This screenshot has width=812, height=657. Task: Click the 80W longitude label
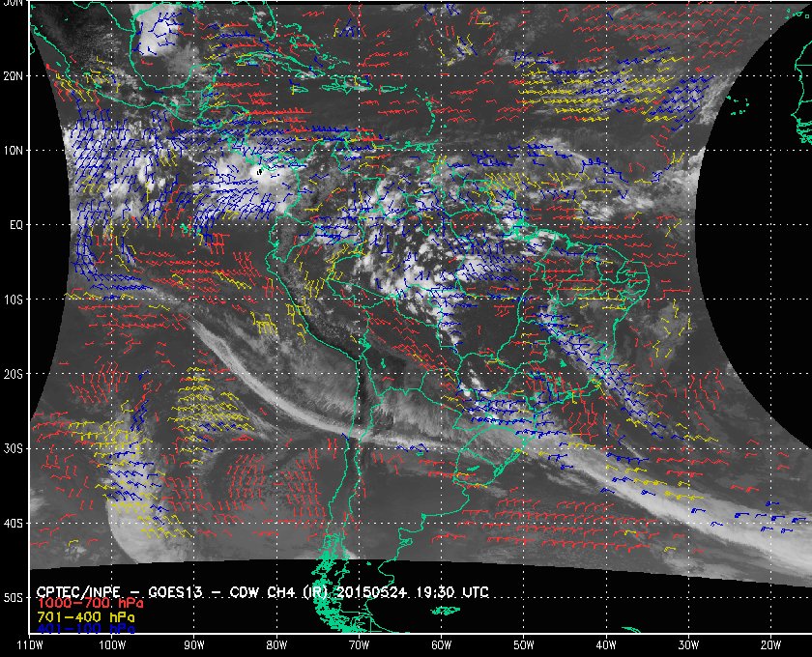click(276, 645)
